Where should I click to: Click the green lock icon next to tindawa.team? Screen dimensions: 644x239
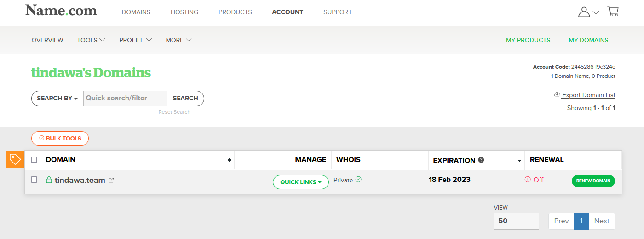pyautogui.click(x=49, y=180)
